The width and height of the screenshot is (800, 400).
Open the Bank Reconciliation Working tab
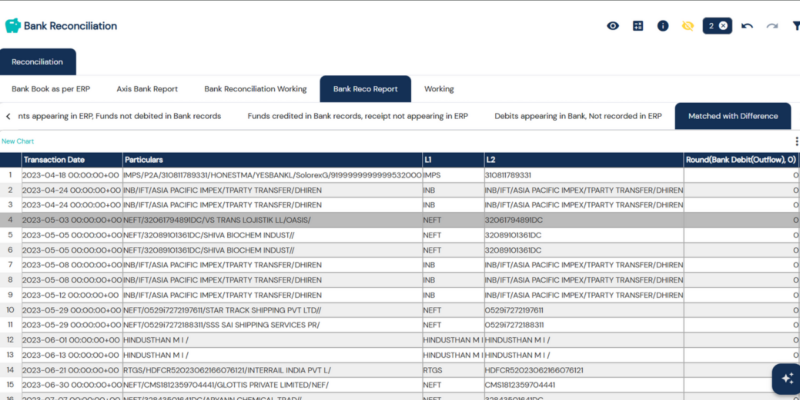tap(255, 89)
